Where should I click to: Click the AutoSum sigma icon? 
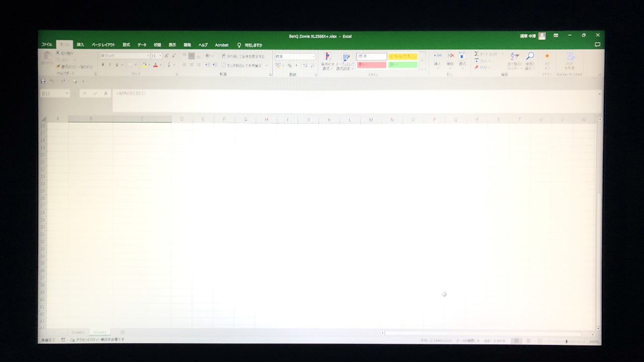pos(476,54)
